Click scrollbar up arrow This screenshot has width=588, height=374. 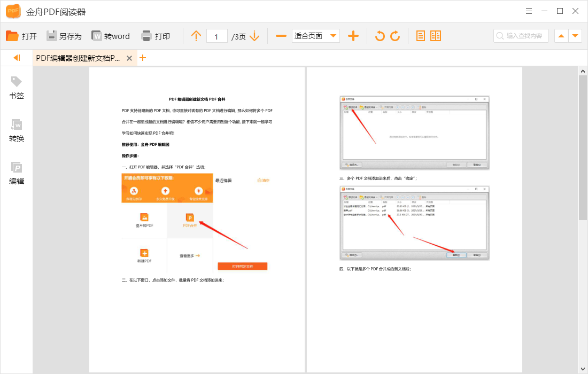[582, 71]
